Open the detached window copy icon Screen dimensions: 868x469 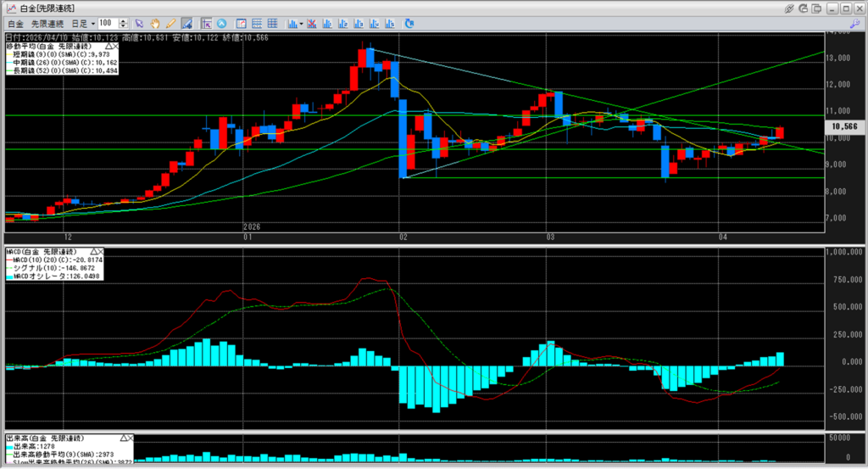[x=818, y=8]
